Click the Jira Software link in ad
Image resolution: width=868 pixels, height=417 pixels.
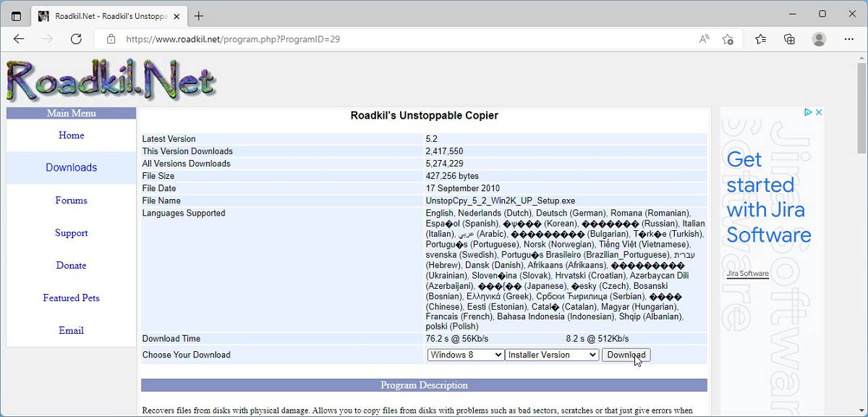coord(747,274)
